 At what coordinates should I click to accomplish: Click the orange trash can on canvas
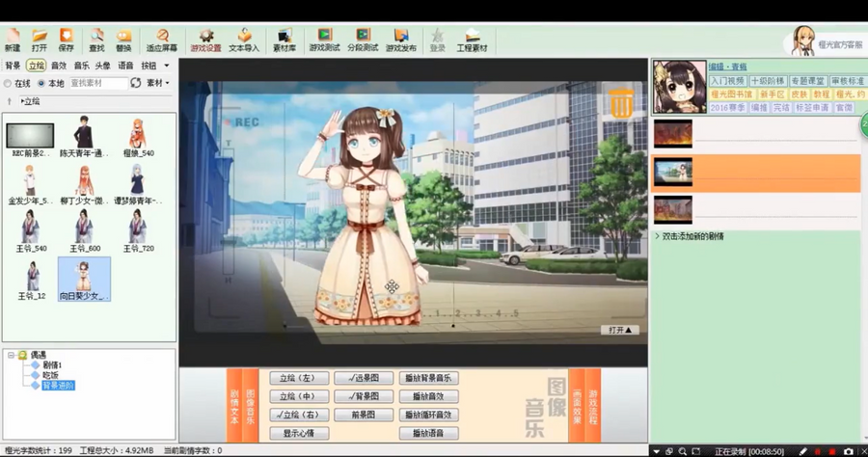pyautogui.click(x=622, y=101)
